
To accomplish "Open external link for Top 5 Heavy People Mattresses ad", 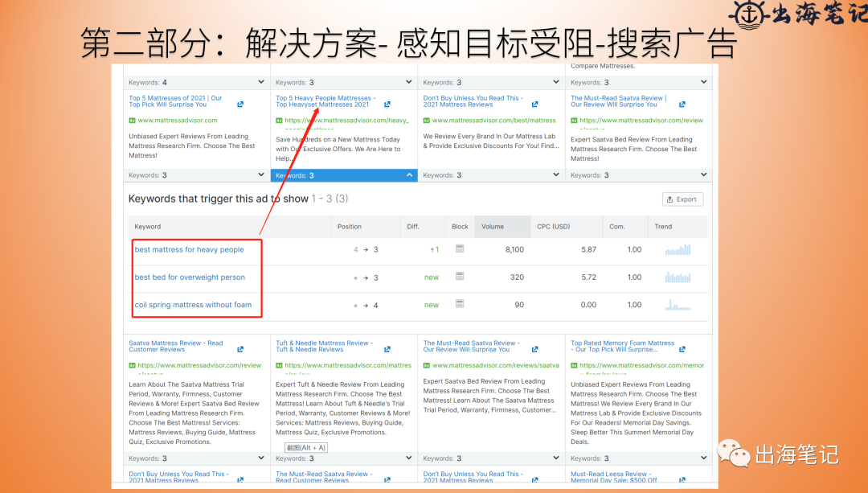I will pyautogui.click(x=387, y=104).
